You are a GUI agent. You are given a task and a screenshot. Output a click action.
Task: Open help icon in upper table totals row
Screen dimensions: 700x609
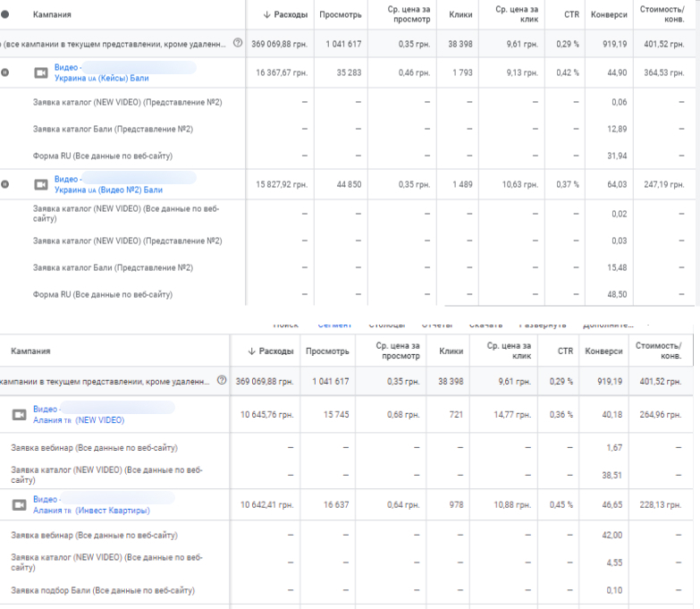238,43
